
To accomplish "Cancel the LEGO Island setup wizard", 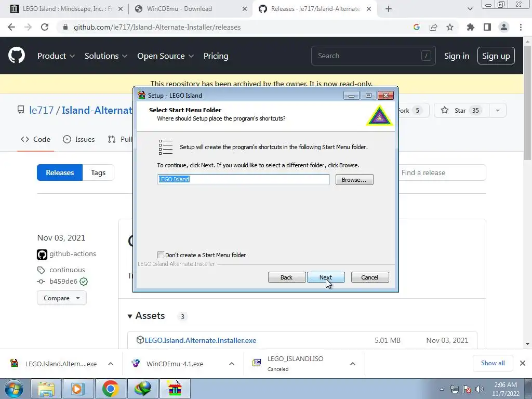I will point(370,277).
